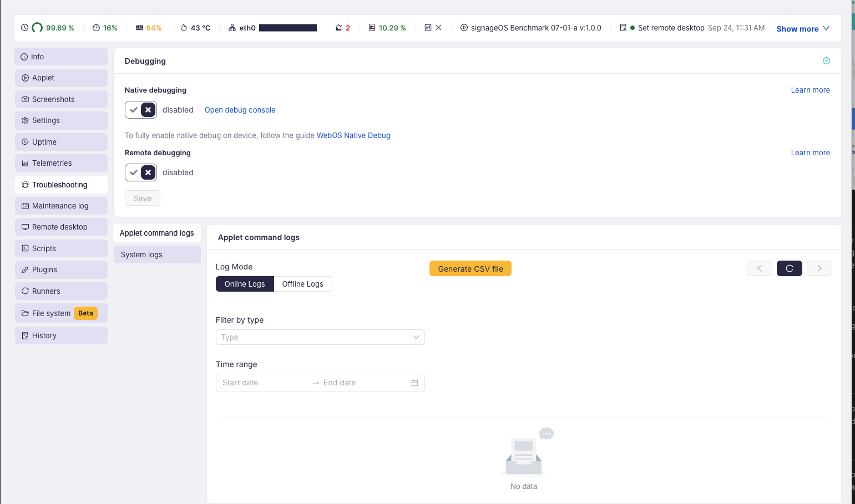Click the Start date input field

click(x=264, y=383)
